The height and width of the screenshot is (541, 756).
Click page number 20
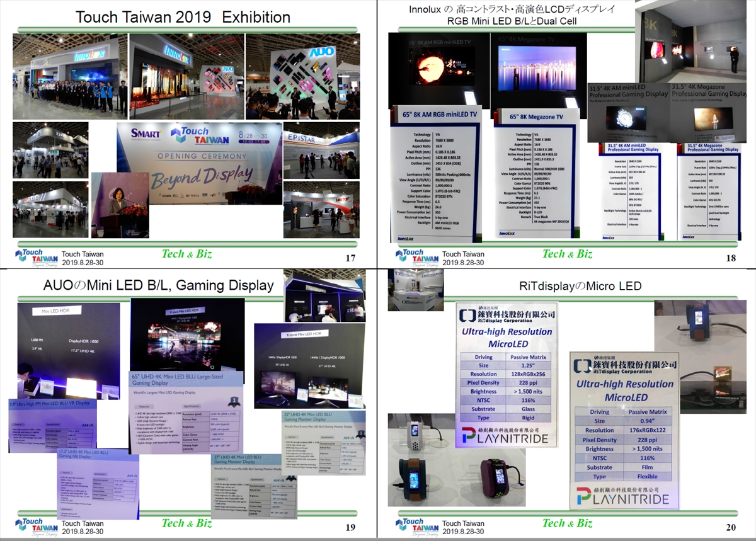731,528
